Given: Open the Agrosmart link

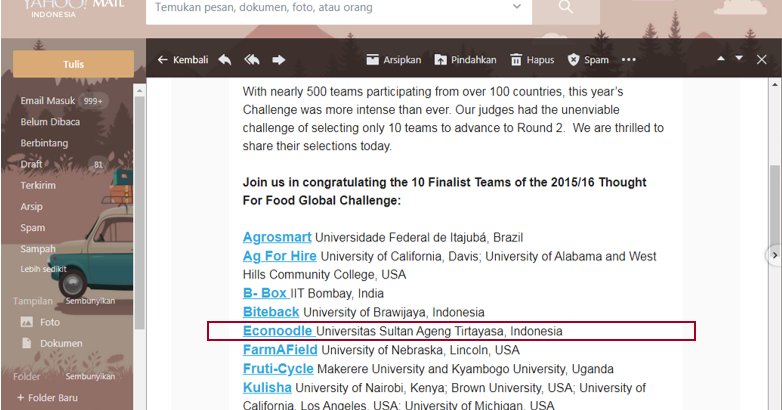Looking at the screenshot, I should click(x=277, y=237).
